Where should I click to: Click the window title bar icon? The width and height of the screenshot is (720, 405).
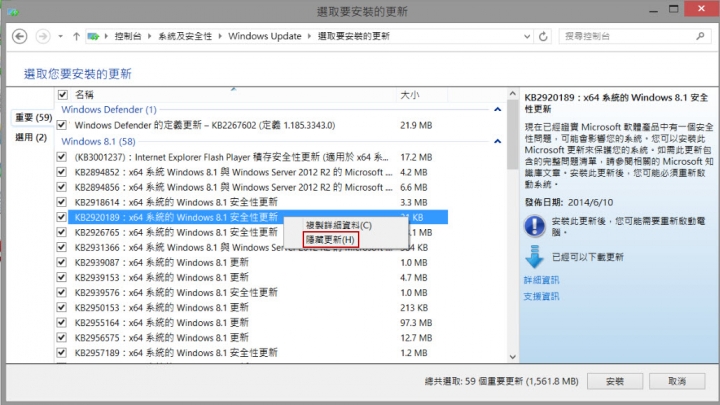coord(13,11)
